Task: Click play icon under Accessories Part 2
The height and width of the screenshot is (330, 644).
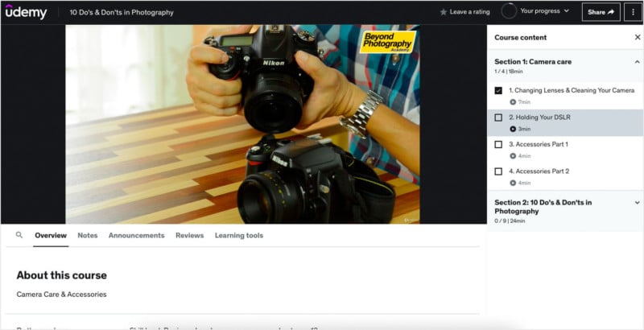Action: (513, 183)
